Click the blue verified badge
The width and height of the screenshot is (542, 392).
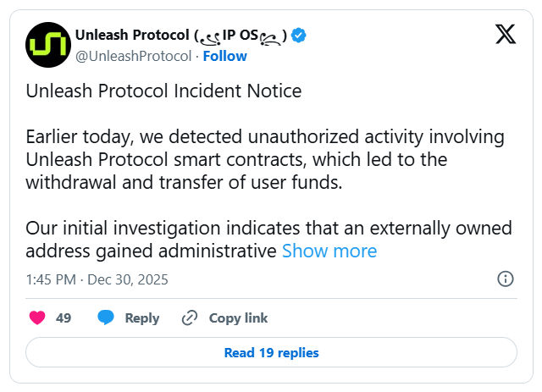(300, 36)
